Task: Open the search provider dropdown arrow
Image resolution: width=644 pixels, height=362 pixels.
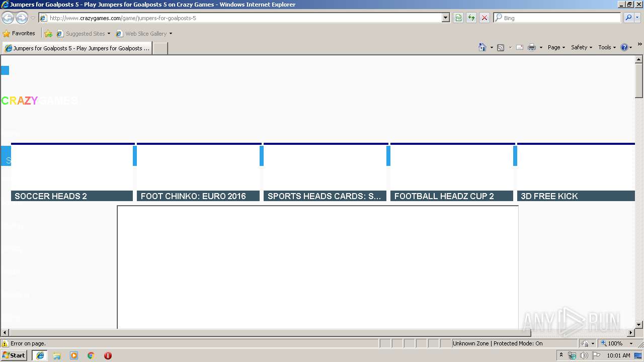Action: [637, 18]
